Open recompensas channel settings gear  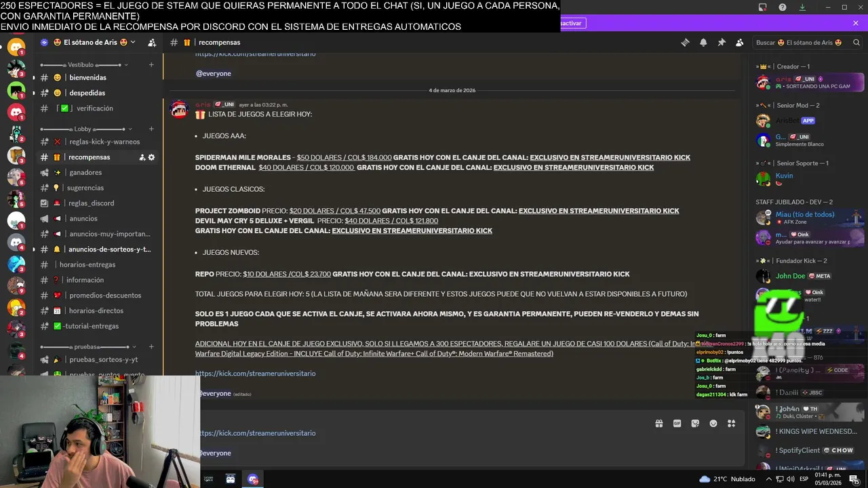[x=151, y=157]
